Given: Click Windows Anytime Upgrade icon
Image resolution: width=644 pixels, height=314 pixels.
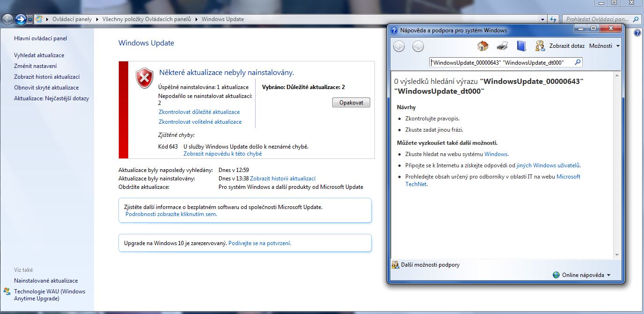Looking at the screenshot, I should point(7,292).
